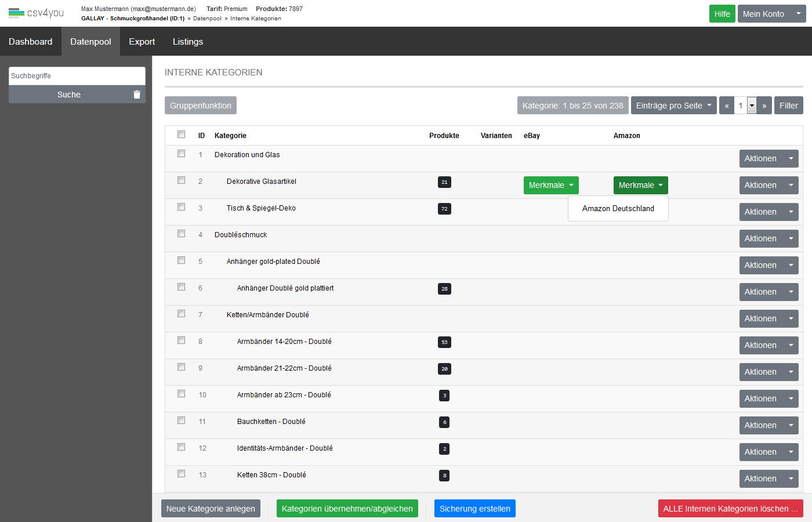Go to previous page with « arrow
Screen dimensions: 812x522
[x=727, y=106]
